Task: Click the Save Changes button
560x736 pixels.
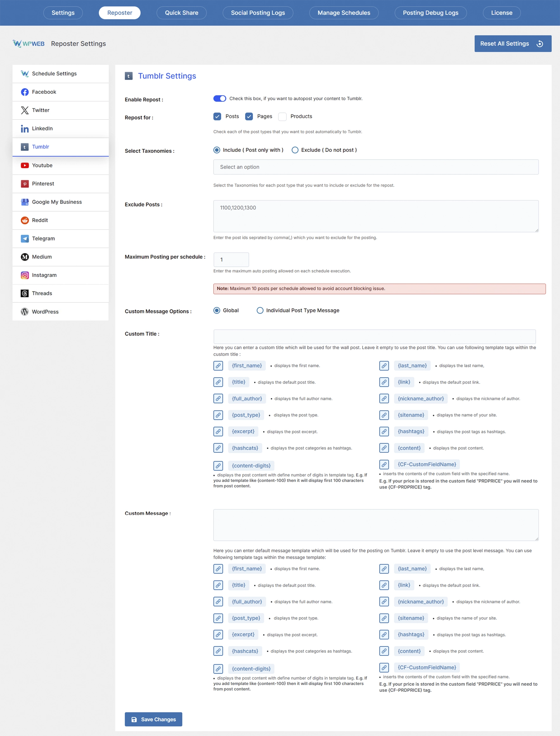Action: click(x=153, y=719)
